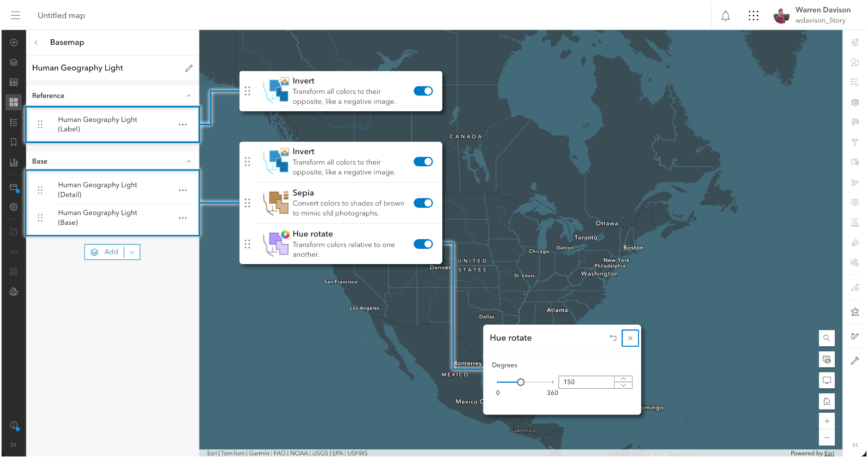Click the Degrees value input field
Image resolution: width=868 pixels, height=458 pixels.
(x=586, y=382)
